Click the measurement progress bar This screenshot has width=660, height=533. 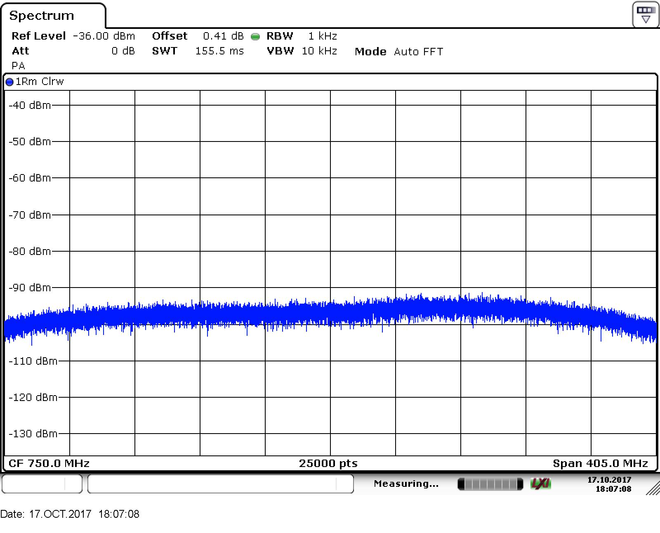490,484
